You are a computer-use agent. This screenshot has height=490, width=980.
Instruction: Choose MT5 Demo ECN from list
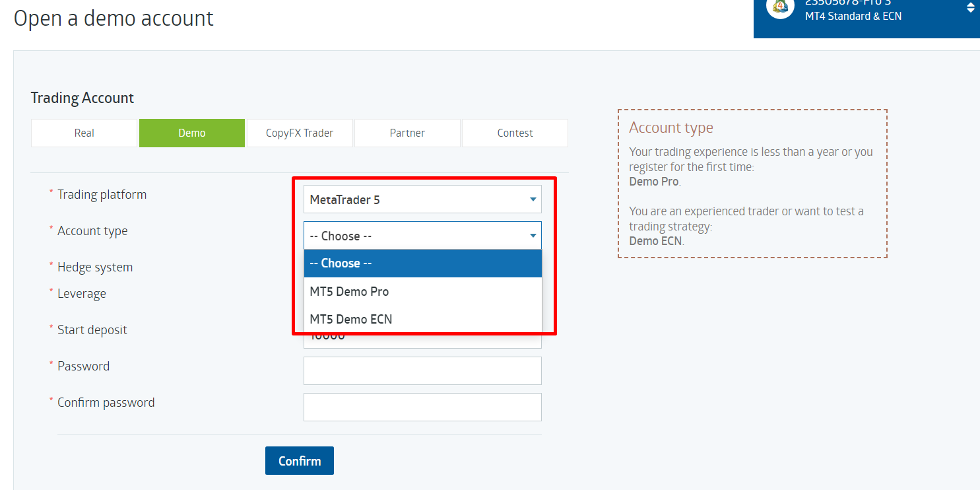point(422,319)
